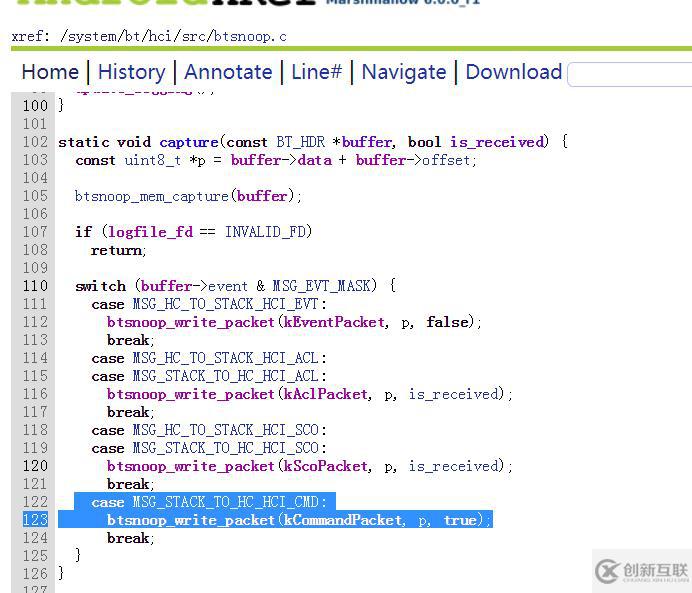This screenshot has height=593, width=692.
Task: Click line number 115
Action: 35,375
